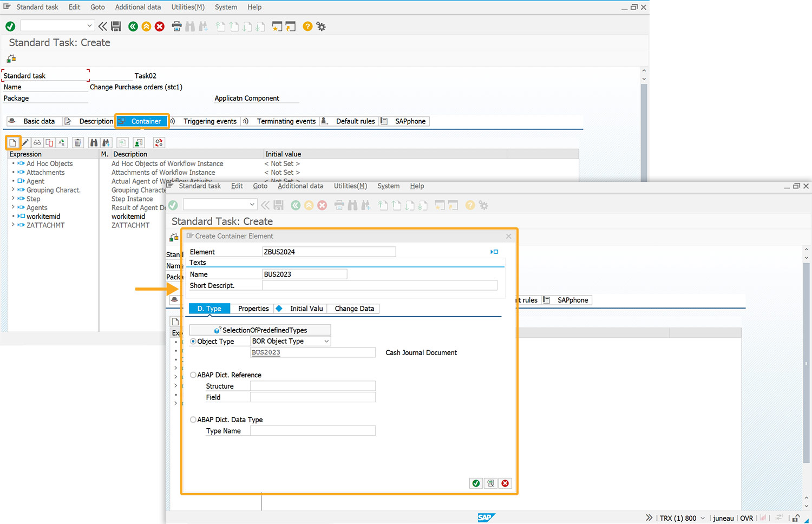The width and height of the screenshot is (812, 524).
Task: Expand the Grouping Charact. tree node
Action: tap(14, 190)
